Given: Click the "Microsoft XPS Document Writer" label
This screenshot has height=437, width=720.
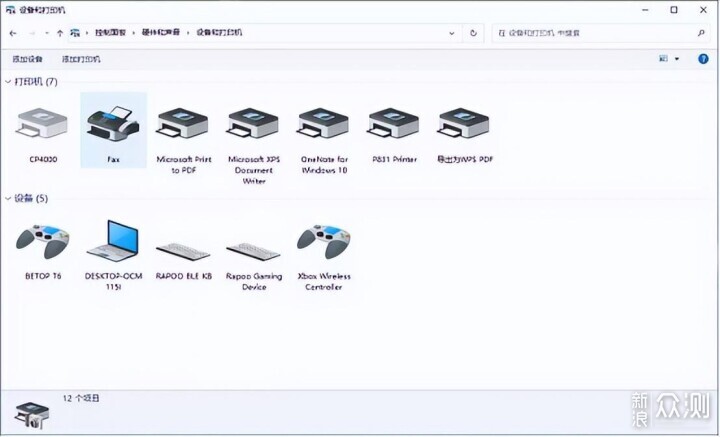Looking at the screenshot, I should tap(254, 170).
